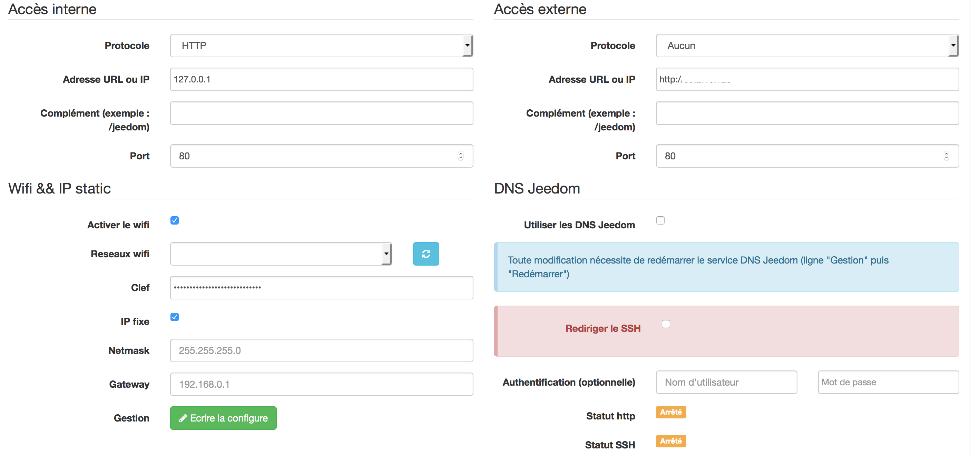
Task: Open the internal access Protocole dropdown
Action: 322,46
